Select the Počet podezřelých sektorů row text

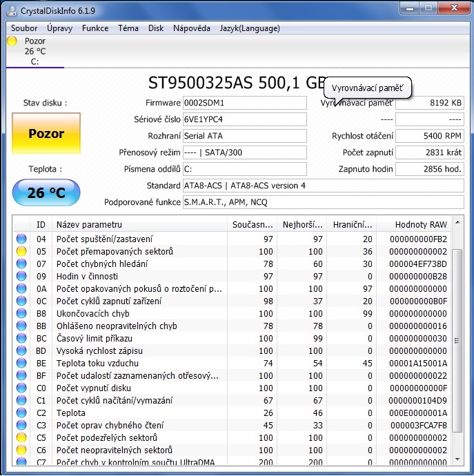(x=107, y=438)
